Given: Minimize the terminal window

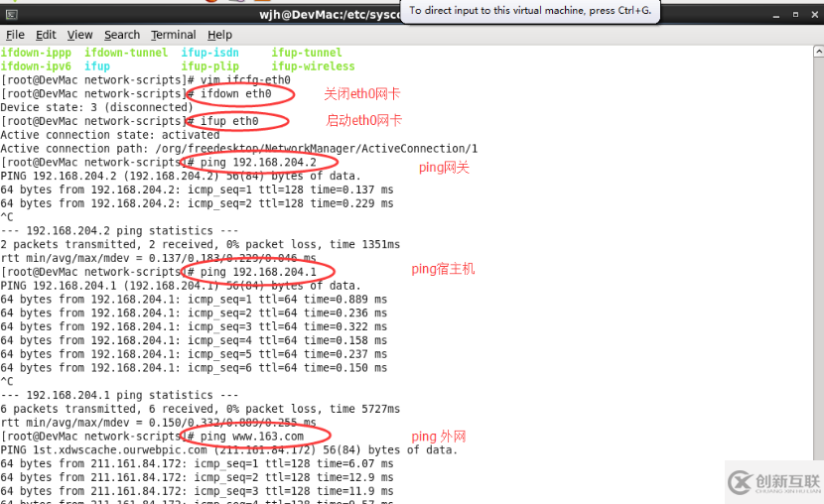Looking at the screenshot, I should coord(776,15).
